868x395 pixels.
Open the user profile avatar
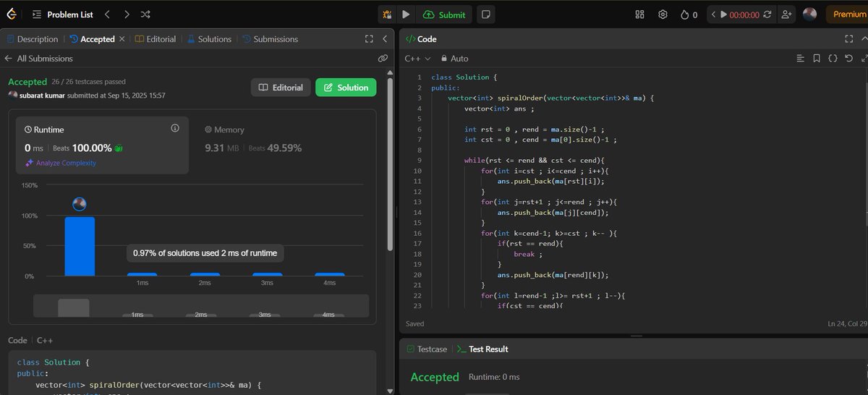[x=810, y=14]
